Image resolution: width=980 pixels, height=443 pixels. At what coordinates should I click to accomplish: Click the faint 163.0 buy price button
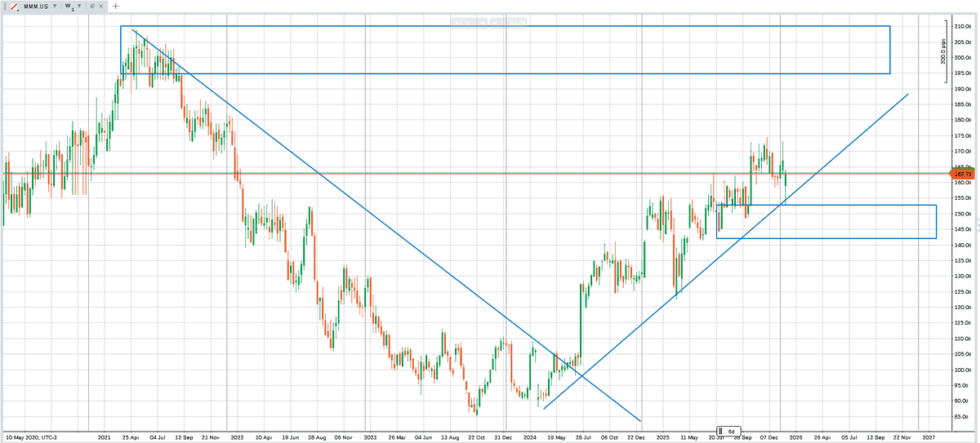(509, 22)
